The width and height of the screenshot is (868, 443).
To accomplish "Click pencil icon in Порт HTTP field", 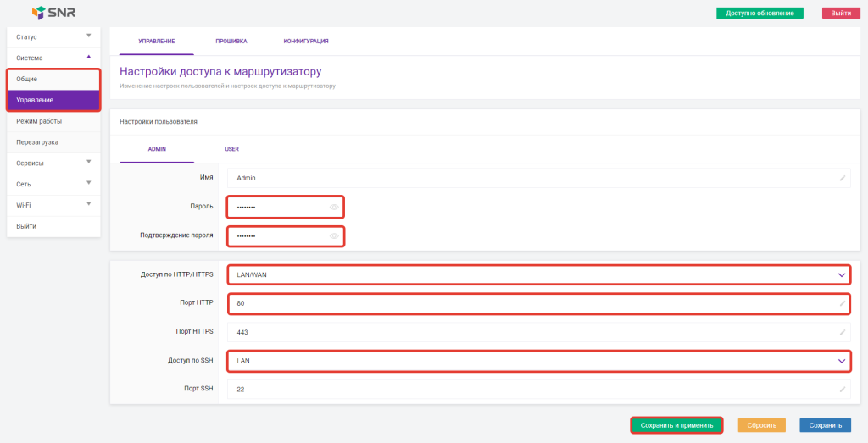I will click(x=842, y=303).
